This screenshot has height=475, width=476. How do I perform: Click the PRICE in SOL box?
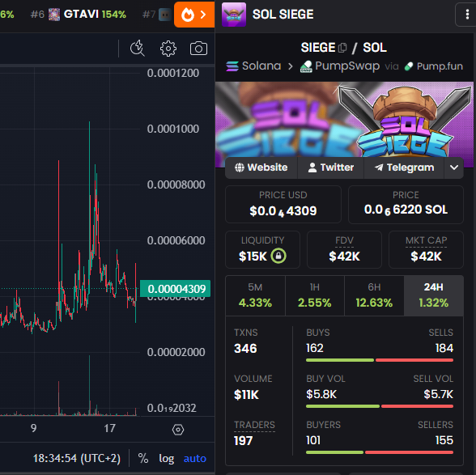406,204
